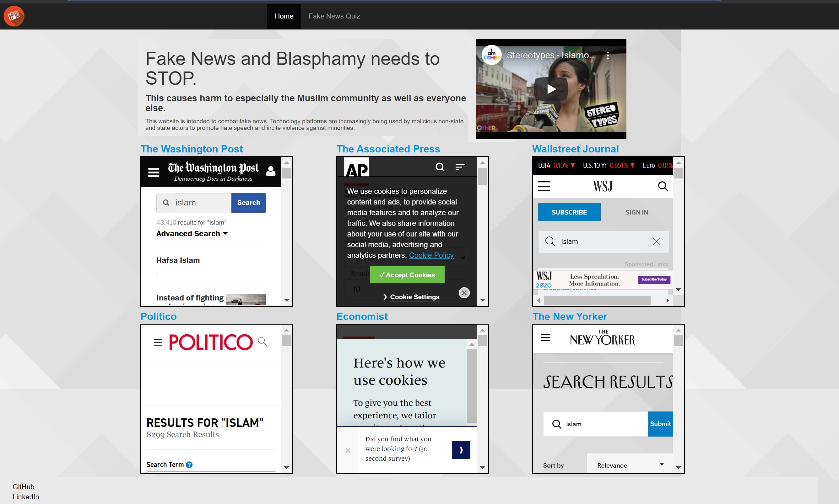Click the AP search magnifier icon
Image resolution: width=839 pixels, height=504 pixels.
click(x=440, y=167)
